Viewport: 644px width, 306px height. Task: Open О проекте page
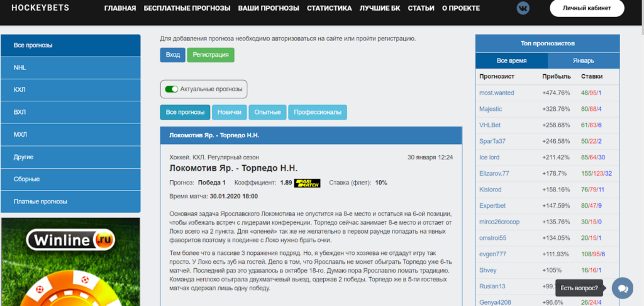coord(461,8)
